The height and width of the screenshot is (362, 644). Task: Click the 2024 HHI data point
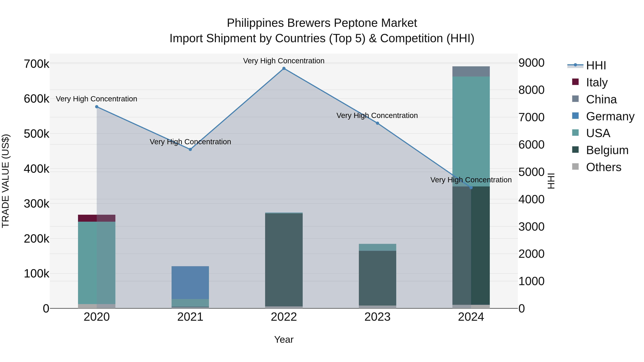471,188
